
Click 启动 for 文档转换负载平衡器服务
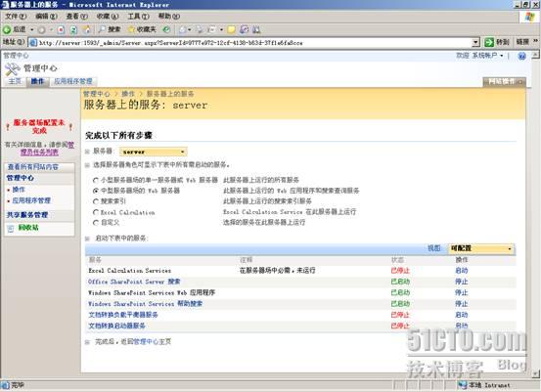462,315
